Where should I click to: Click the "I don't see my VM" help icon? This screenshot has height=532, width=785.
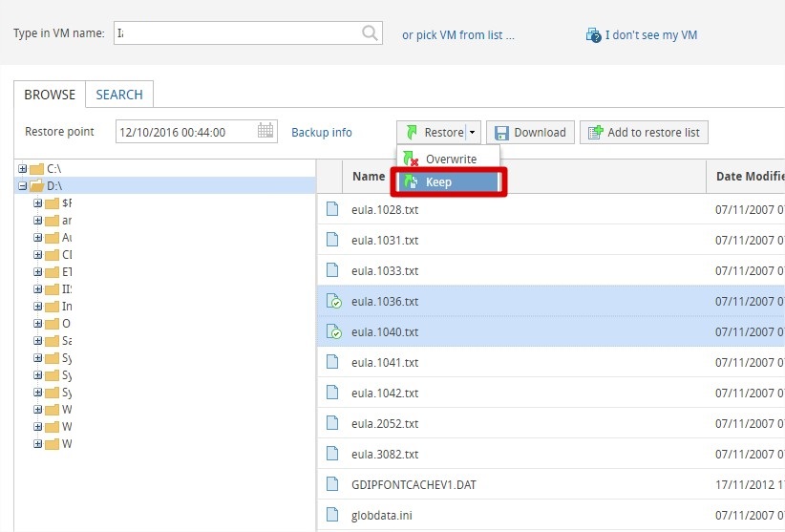click(x=592, y=35)
